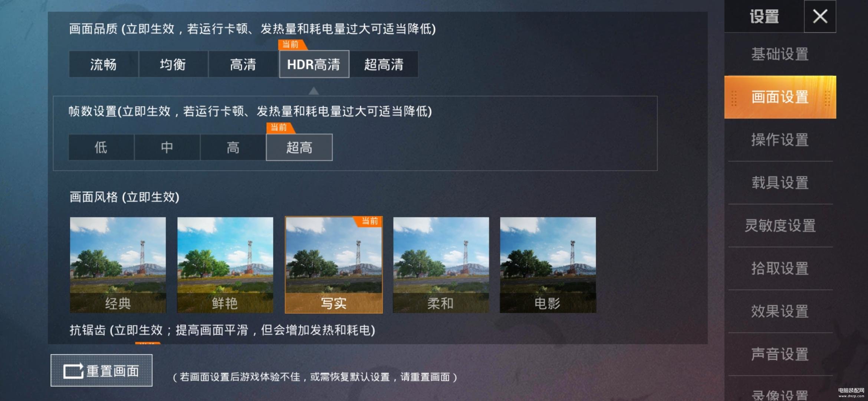Screen dimensions: 868x401
Task: Pick the 经典 style thumbnail
Action: coord(118,265)
